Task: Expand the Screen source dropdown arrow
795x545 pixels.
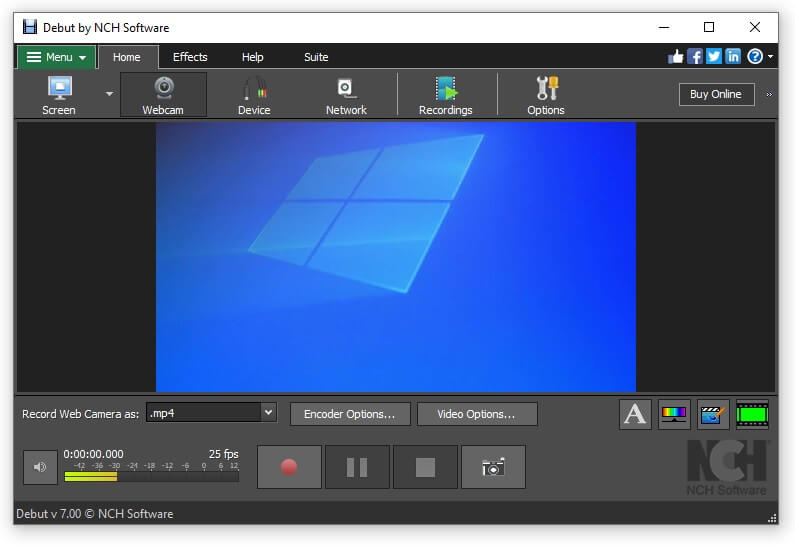Action: tap(109, 94)
